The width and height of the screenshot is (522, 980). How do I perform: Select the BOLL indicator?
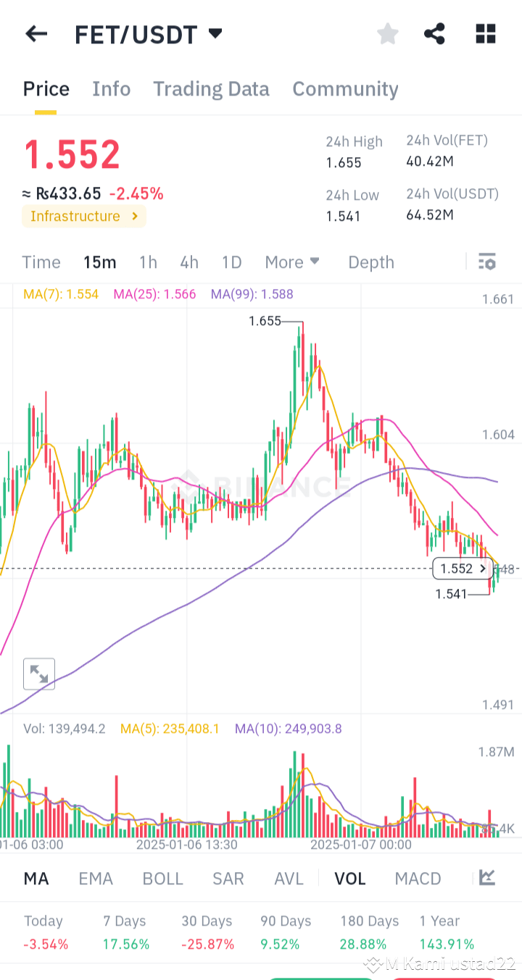click(x=162, y=878)
